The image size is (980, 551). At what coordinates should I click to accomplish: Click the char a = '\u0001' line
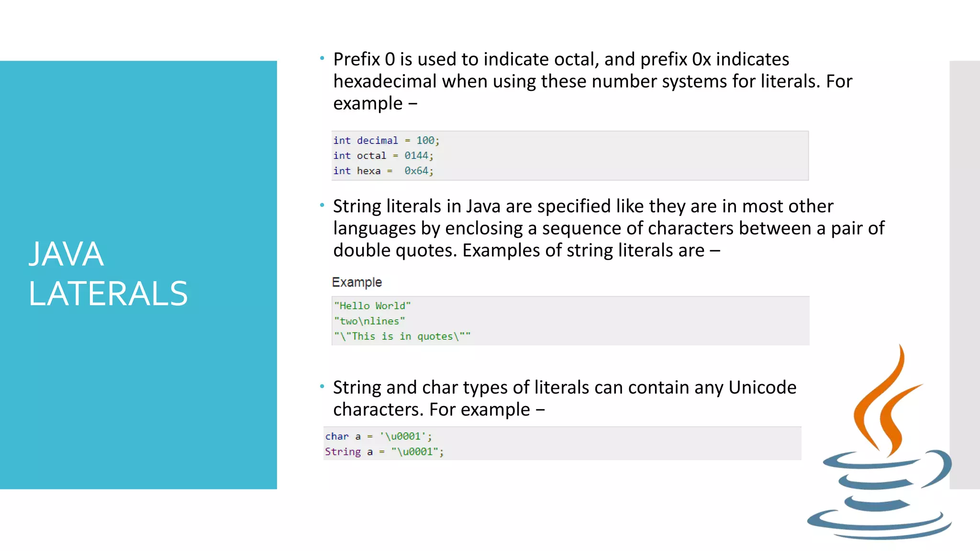click(x=379, y=437)
